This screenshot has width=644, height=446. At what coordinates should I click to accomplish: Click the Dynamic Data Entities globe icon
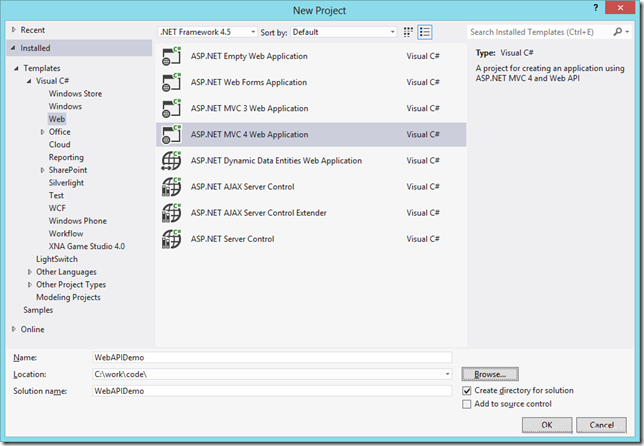tap(171, 161)
